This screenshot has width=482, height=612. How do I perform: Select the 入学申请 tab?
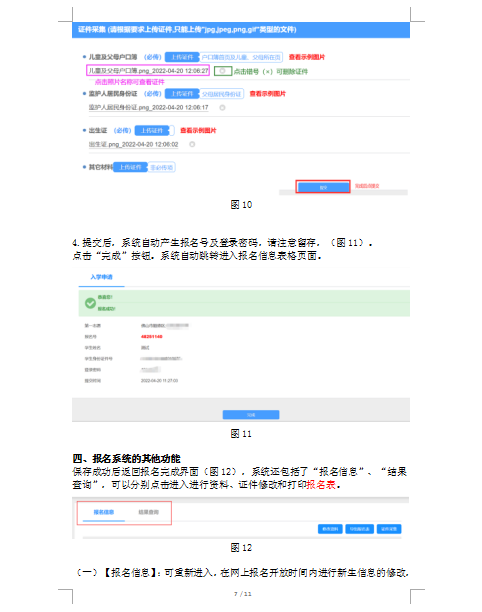coord(101,277)
